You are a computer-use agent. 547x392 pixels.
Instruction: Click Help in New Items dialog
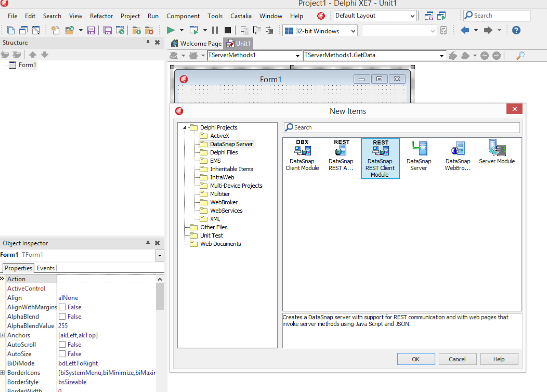pyautogui.click(x=499, y=359)
